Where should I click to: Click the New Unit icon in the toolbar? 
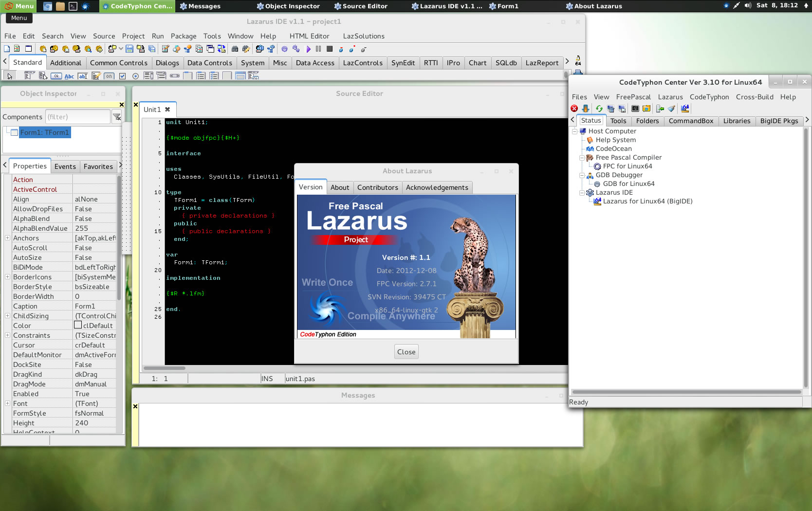(17, 49)
